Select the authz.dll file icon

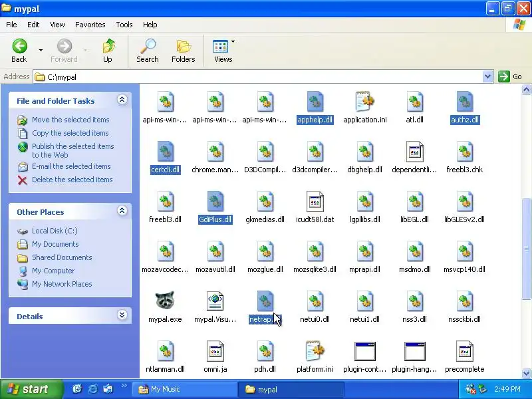pos(464,102)
